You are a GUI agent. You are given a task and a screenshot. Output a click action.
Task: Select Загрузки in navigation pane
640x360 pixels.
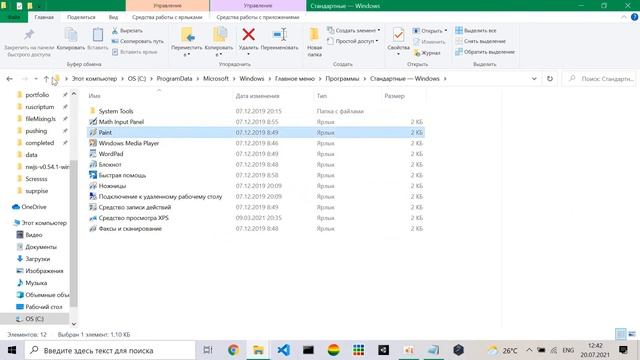33,259
